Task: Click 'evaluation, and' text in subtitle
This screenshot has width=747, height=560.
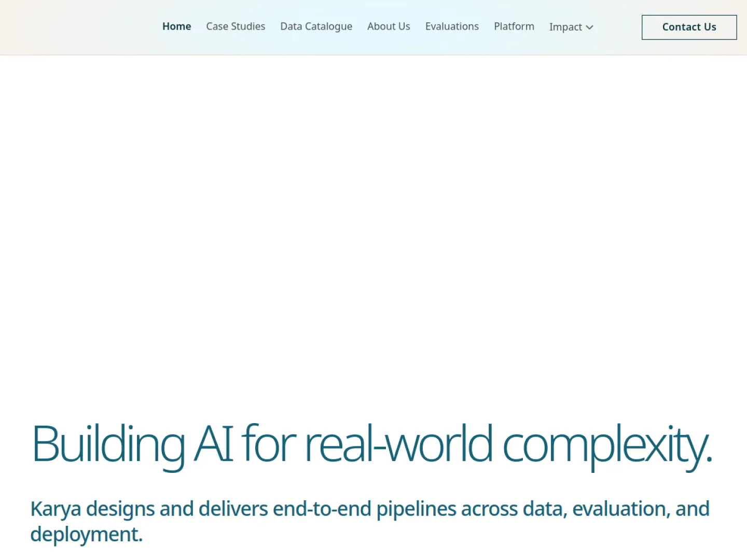Action: pos(641,509)
